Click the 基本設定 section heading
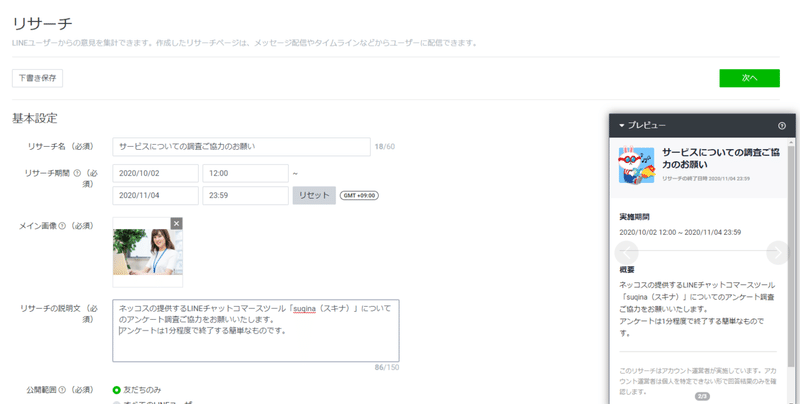The image size is (800, 404). pyautogui.click(x=35, y=118)
